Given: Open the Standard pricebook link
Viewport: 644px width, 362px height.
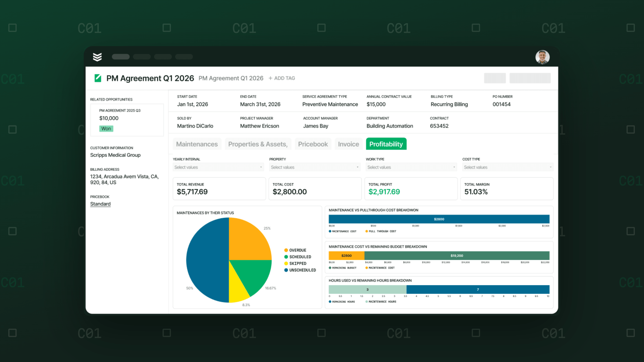Looking at the screenshot, I should point(100,204).
